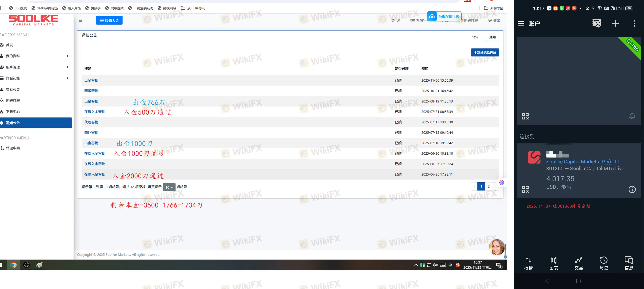The image size is (644, 289).
Task: Switch to the 公告 tab
Action: pyautogui.click(x=475, y=37)
